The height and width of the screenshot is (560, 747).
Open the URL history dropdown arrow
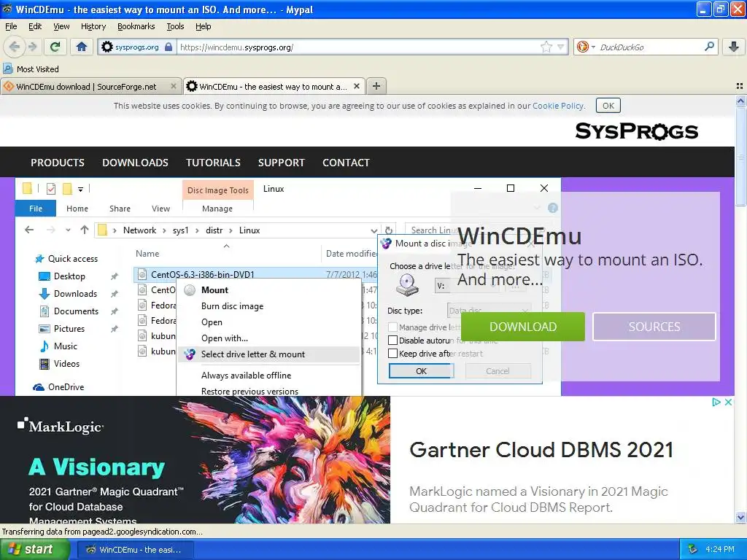561,47
